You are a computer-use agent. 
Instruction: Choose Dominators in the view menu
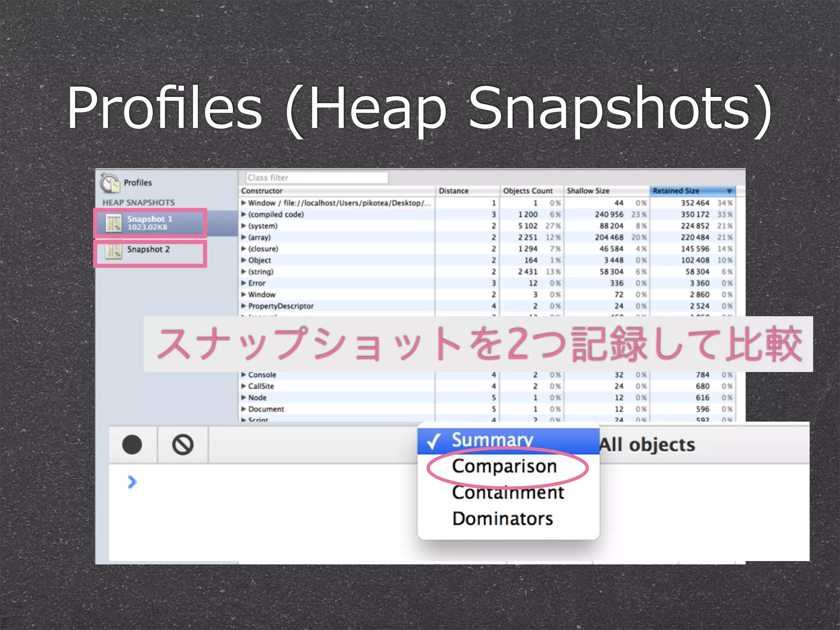508,519
